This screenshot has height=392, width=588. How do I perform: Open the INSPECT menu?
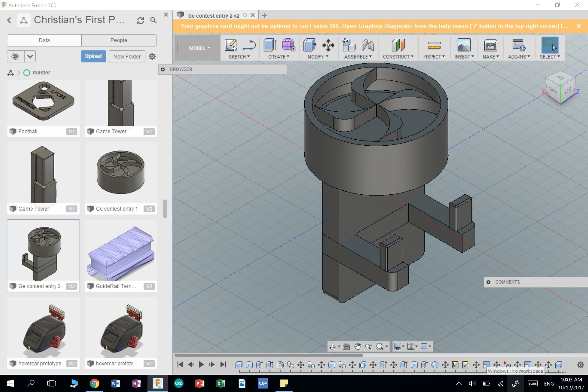(434, 57)
